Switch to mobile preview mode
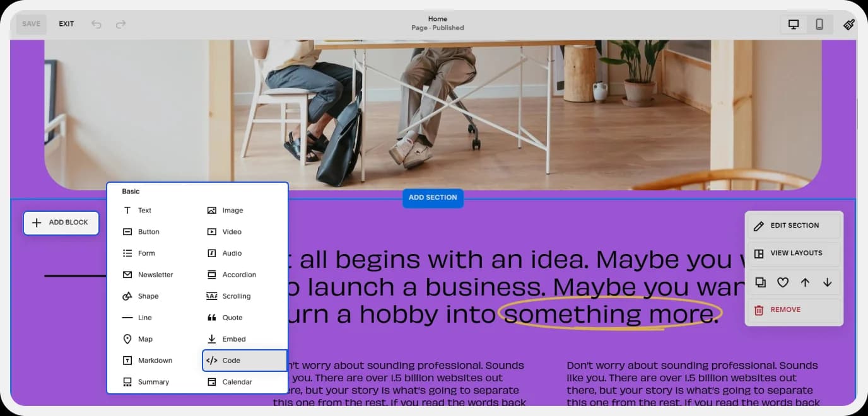This screenshot has width=868, height=416. (819, 25)
